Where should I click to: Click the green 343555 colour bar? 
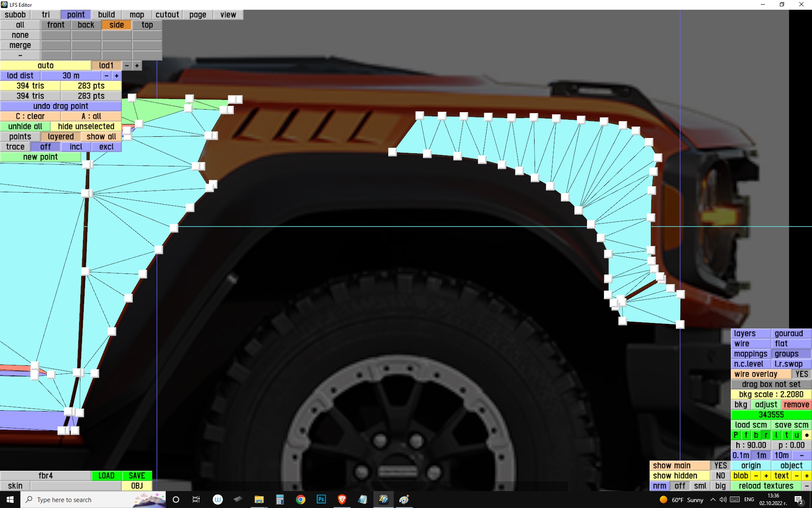click(771, 415)
